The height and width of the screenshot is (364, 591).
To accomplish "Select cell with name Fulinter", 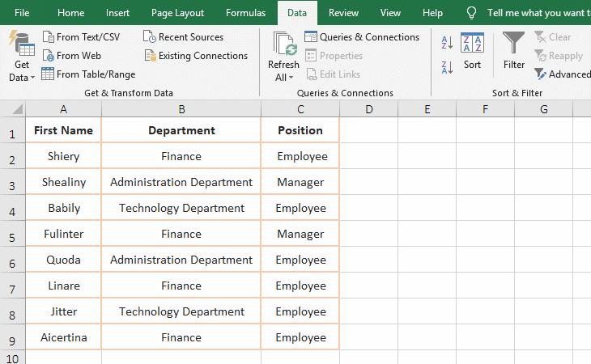I will click(64, 234).
